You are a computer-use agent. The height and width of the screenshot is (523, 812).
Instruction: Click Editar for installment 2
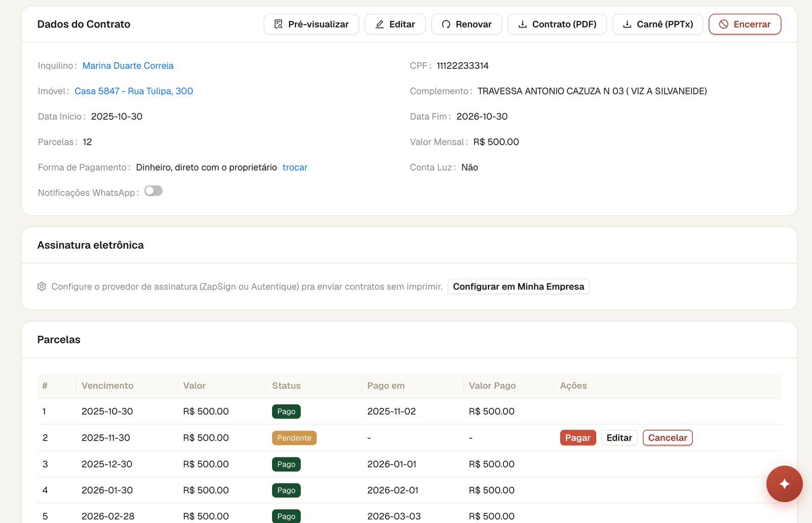point(619,438)
